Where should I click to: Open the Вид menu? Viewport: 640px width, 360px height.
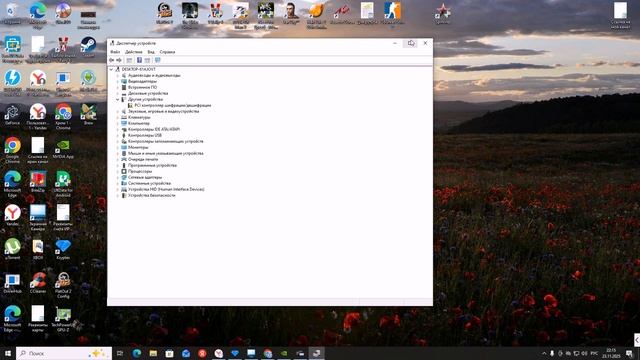pyautogui.click(x=151, y=52)
